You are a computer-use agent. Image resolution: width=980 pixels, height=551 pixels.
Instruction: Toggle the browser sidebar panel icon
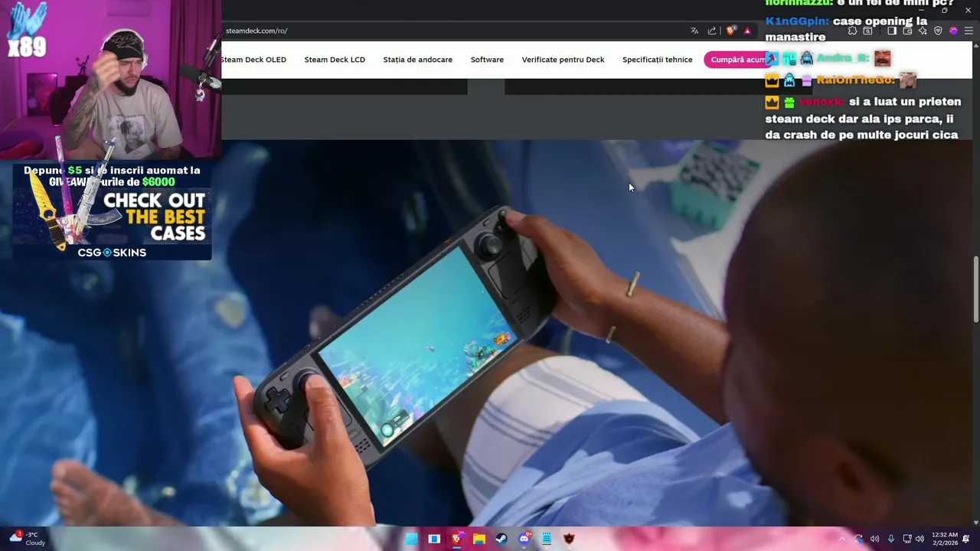coord(892,31)
